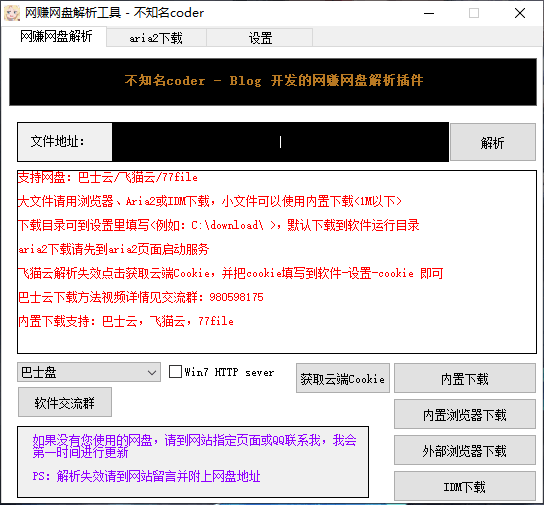
Task: Minimize the 网赚网盘解析工具 window
Action: pos(429,13)
